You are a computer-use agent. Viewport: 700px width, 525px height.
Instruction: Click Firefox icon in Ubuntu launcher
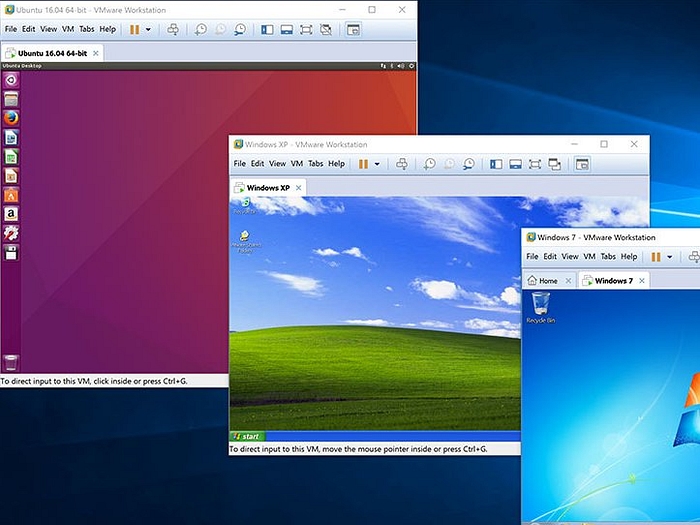click(x=11, y=117)
